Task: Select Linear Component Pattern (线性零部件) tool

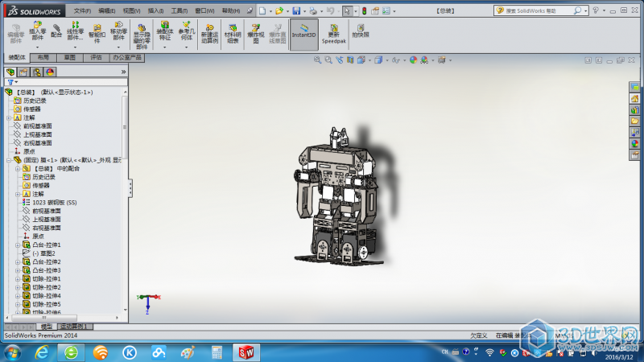Action: click(x=75, y=31)
